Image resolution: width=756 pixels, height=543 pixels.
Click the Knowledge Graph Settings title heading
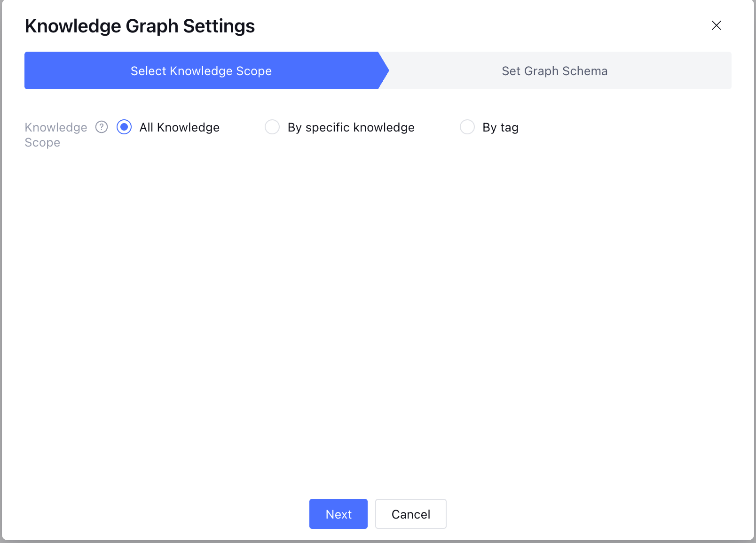140,26
